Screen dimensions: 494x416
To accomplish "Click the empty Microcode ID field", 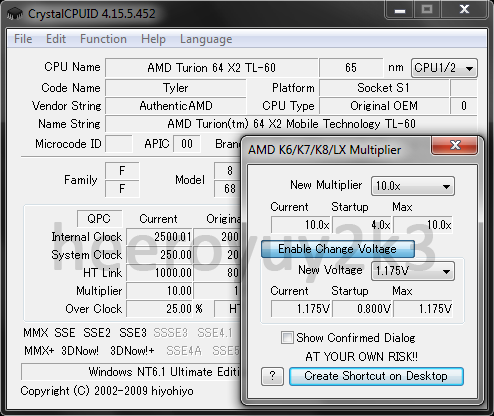I will (x=119, y=144).
